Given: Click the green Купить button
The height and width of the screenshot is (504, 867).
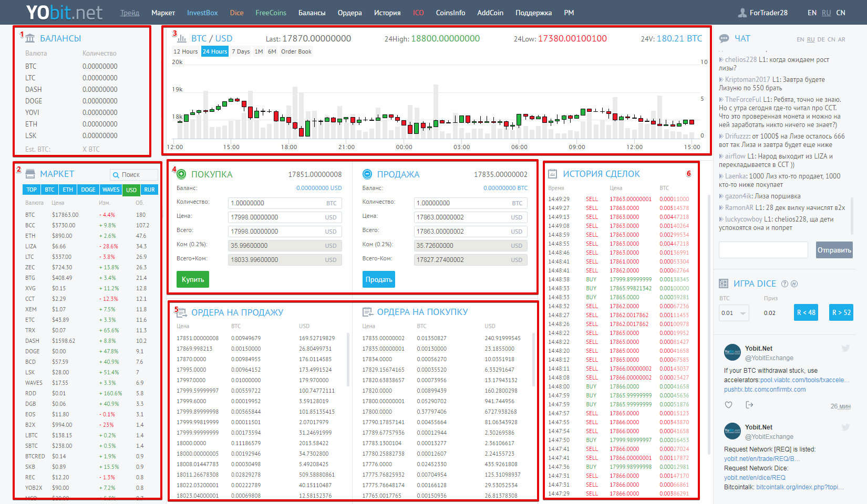Looking at the screenshot, I should (193, 279).
